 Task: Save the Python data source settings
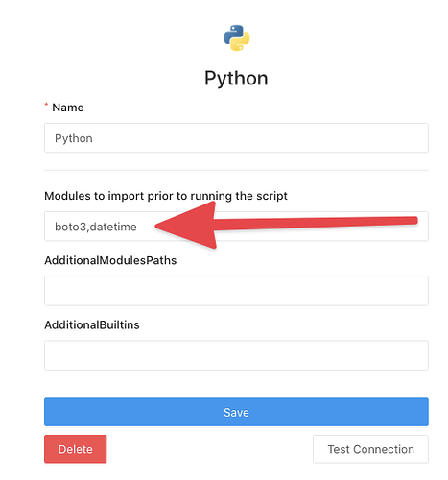coord(236,412)
